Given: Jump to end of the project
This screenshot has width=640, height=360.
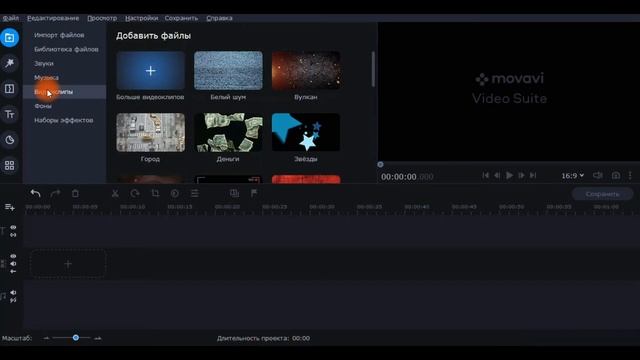Looking at the screenshot, I should tap(533, 176).
